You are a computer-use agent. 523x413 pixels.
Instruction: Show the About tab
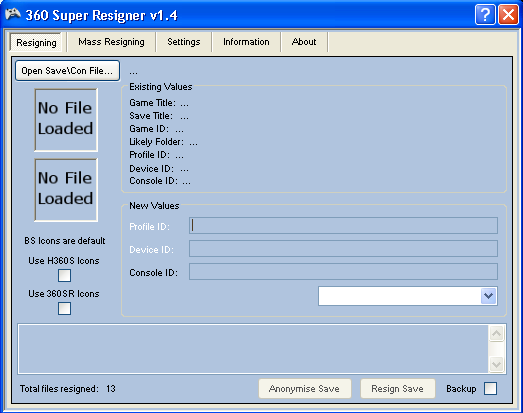pos(304,42)
